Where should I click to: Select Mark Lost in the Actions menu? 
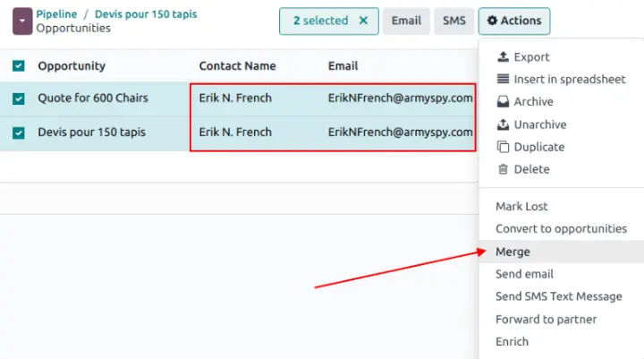coord(521,206)
